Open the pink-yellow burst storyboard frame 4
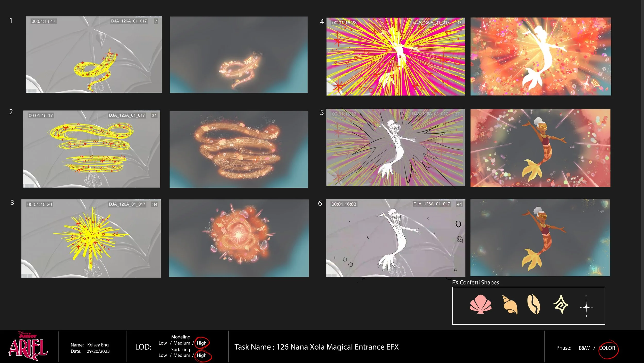The image size is (644, 363). coord(396,57)
